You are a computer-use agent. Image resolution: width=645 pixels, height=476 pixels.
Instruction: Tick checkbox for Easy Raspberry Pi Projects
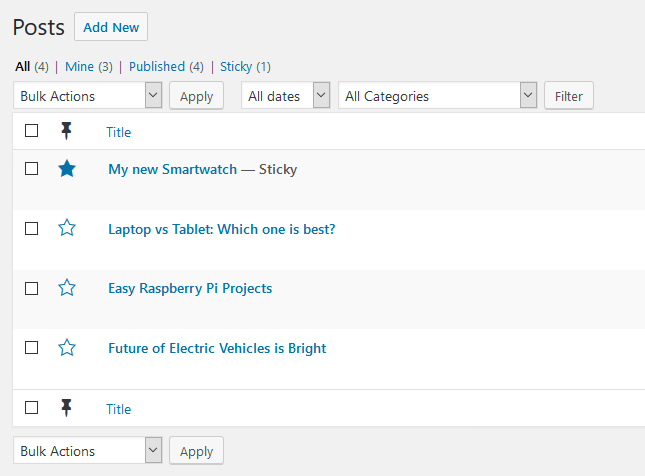tap(32, 288)
